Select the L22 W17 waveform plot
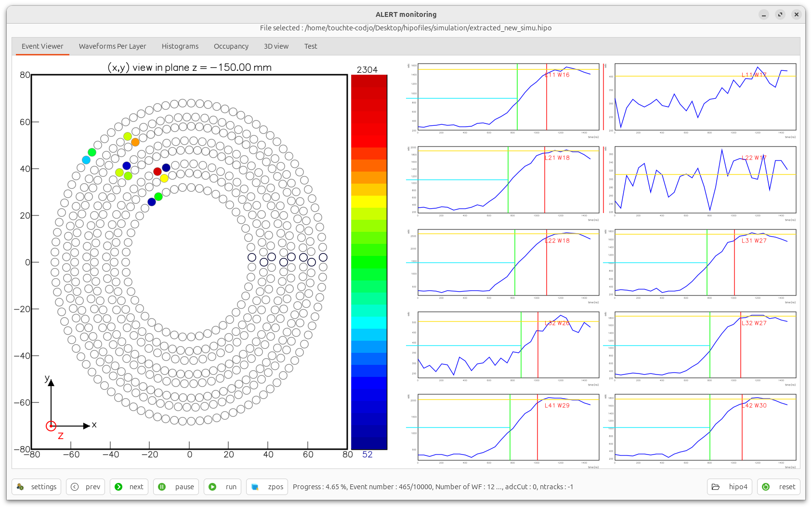Screen dimensions: 812x508 [x=706, y=179]
